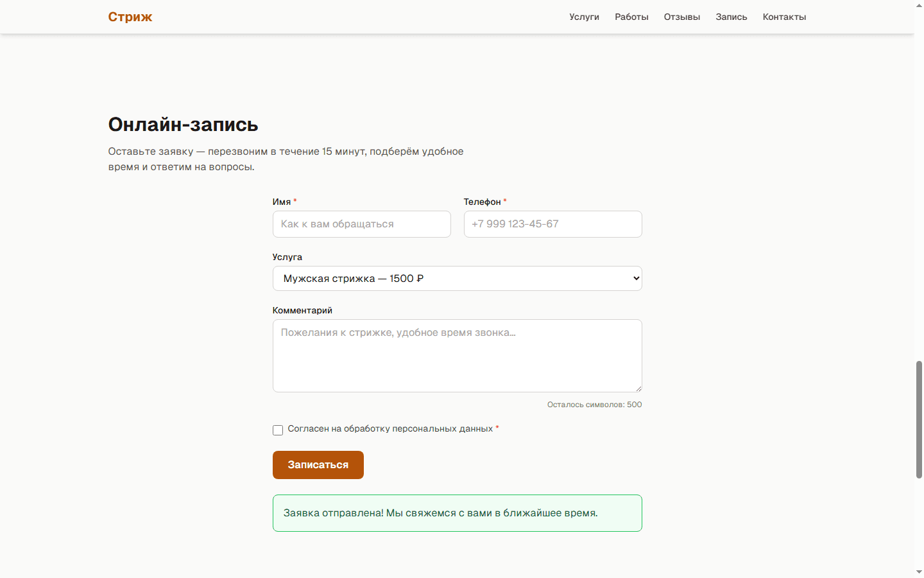Image resolution: width=924 pixels, height=578 pixels.
Task: Go to the Работы section
Action: (x=631, y=17)
